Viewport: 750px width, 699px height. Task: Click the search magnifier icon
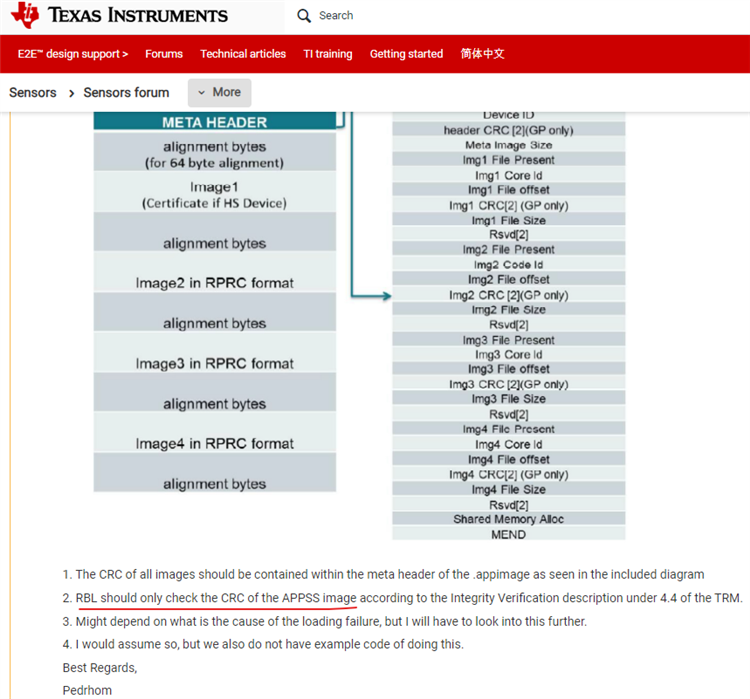click(x=303, y=16)
